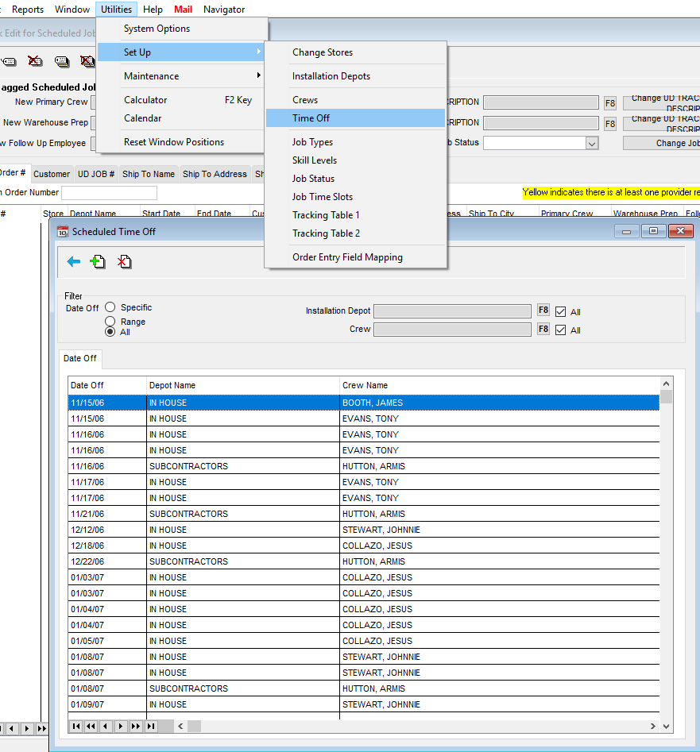Add a new time off record
The width and height of the screenshot is (700, 752).
[x=97, y=261]
